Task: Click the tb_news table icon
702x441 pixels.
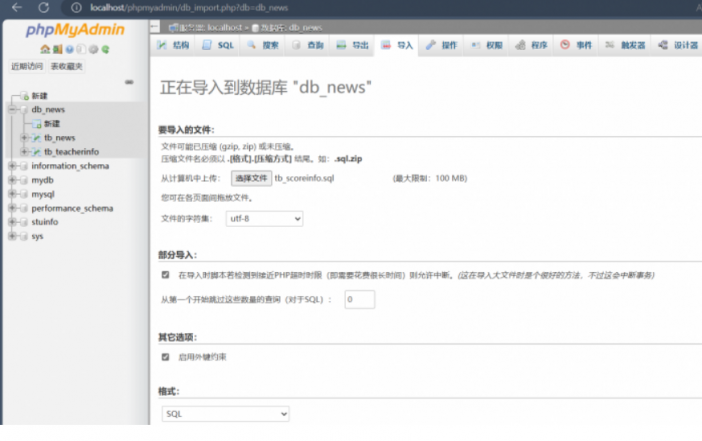Action: (x=37, y=138)
